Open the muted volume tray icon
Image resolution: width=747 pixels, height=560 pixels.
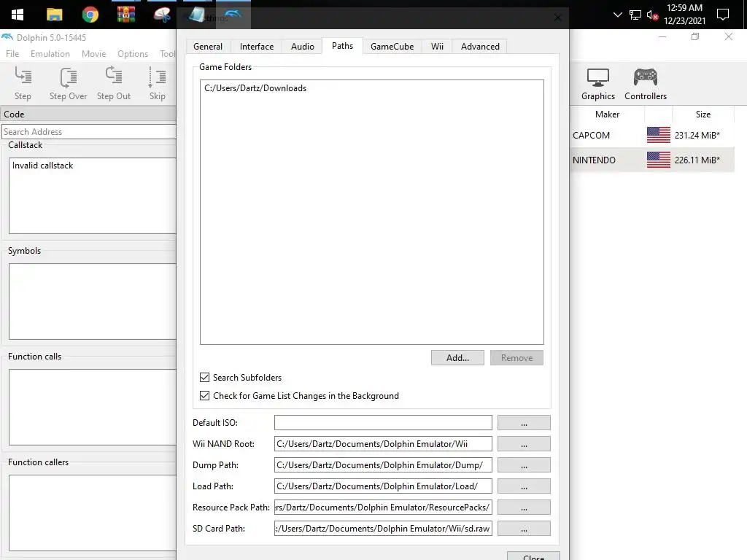point(652,15)
